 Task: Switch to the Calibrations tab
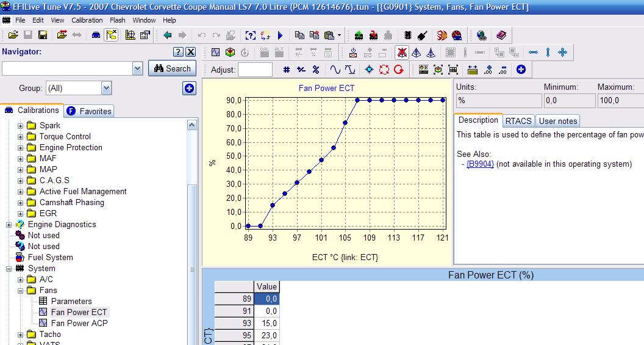(32, 110)
